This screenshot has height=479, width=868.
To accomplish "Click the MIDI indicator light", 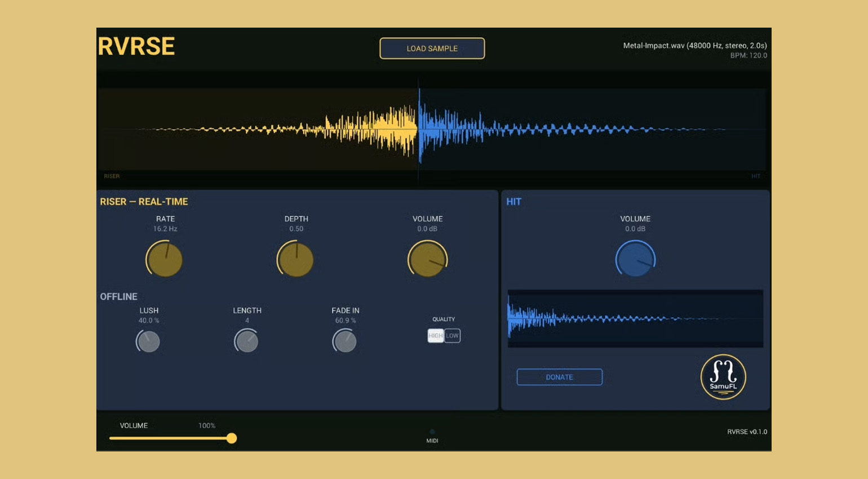I will 432,432.
